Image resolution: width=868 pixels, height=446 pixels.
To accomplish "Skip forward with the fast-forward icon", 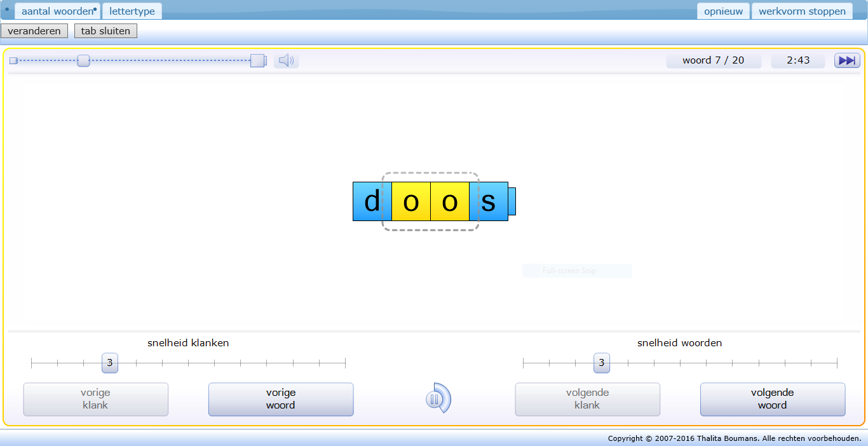I will tap(846, 60).
